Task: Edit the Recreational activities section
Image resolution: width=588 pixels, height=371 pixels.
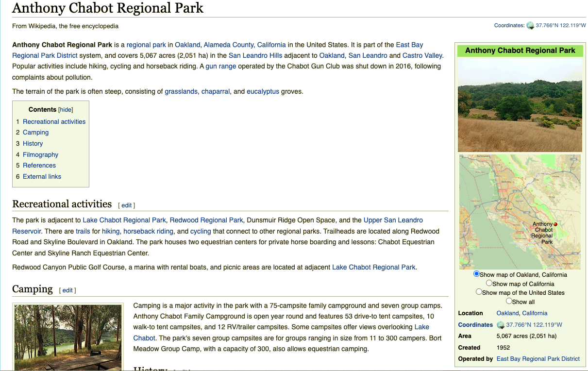Action: [126, 205]
